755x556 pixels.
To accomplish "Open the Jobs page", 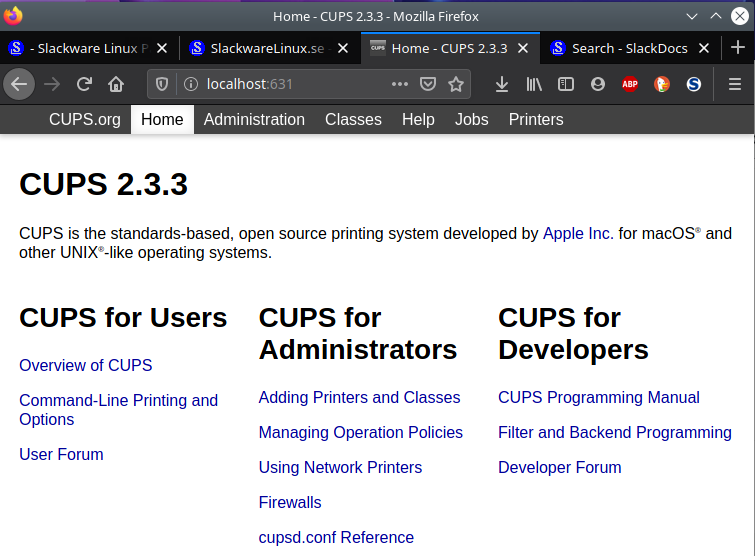I will 472,119.
